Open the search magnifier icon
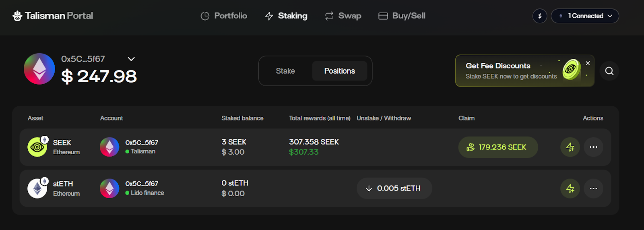 [x=609, y=71]
